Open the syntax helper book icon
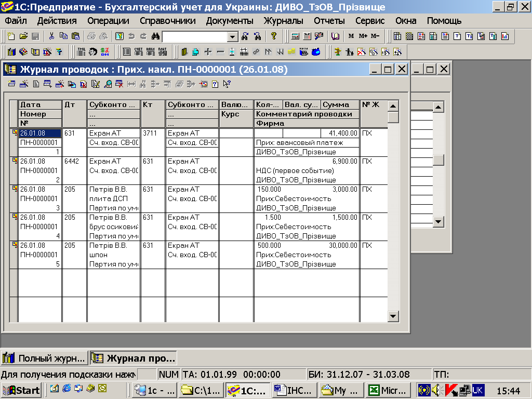This screenshot has width=532, height=399. pos(335,36)
